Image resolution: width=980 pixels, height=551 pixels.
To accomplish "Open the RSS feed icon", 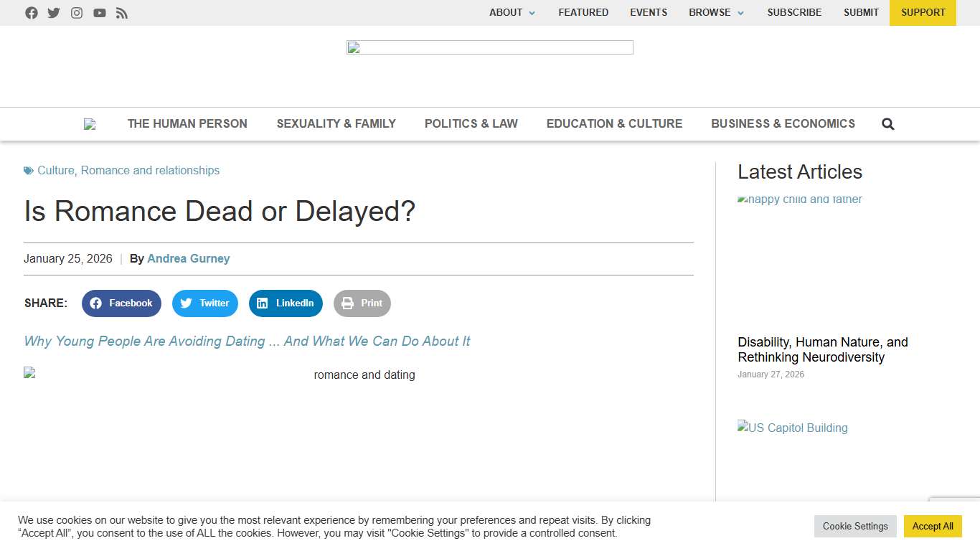I will [x=122, y=12].
